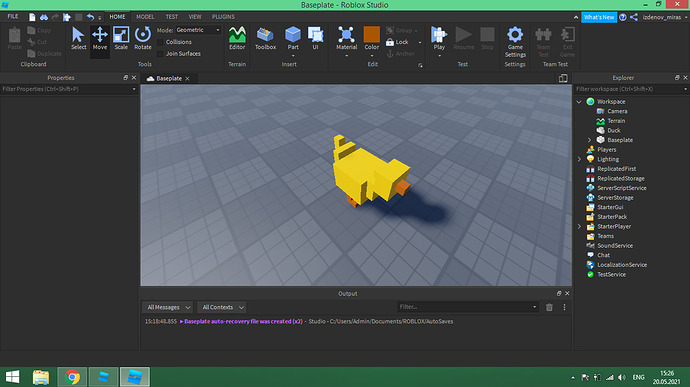Image resolution: width=690 pixels, height=387 pixels.
Task: Pick the Rotate tool
Action: coord(143,38)
